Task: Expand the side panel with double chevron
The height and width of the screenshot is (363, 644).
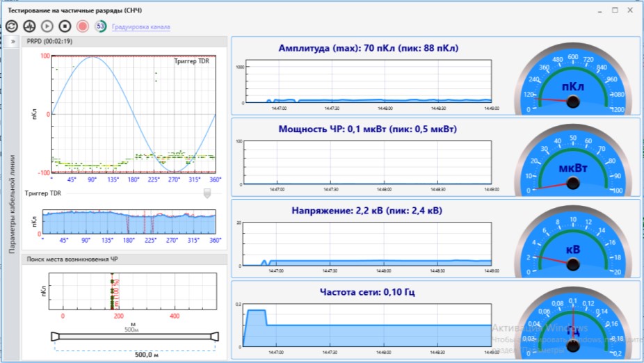Action: pyautogui.click(x=13, y=42)
